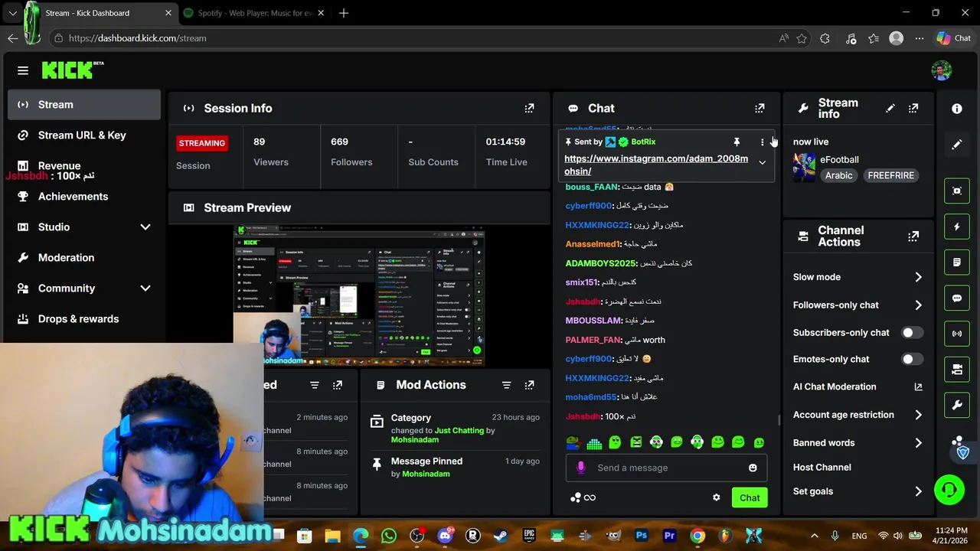Open the hamburger menu next to Kick logo
Screen dimensions: 980x551
coord(23,70)
